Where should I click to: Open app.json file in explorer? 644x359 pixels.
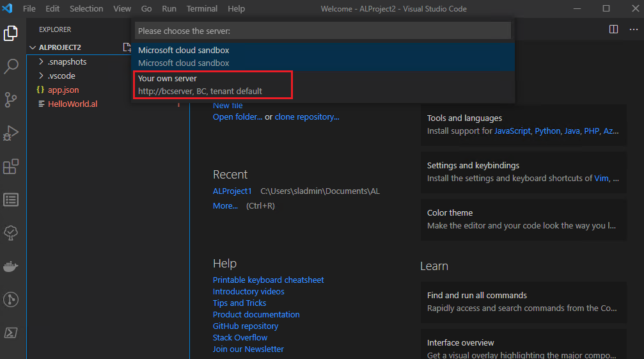[x=63, y=90]
